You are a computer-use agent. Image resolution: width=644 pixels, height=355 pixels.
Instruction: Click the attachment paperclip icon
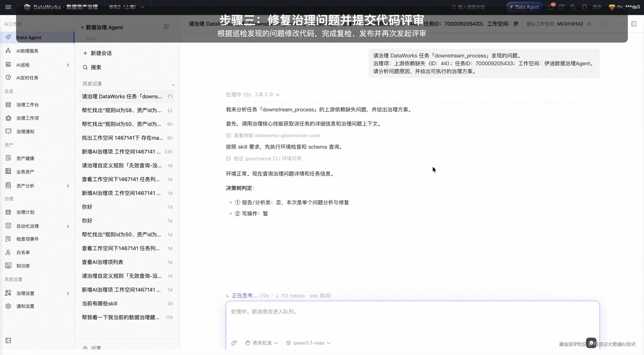[234, 343]
